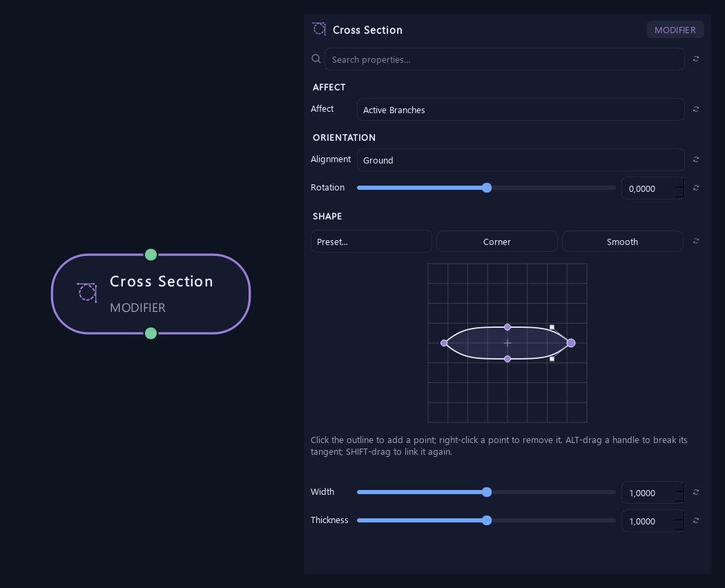Screen dimensions: 725x588
Task: Open the Preset... shape dropdown
Action: point(371,242)
